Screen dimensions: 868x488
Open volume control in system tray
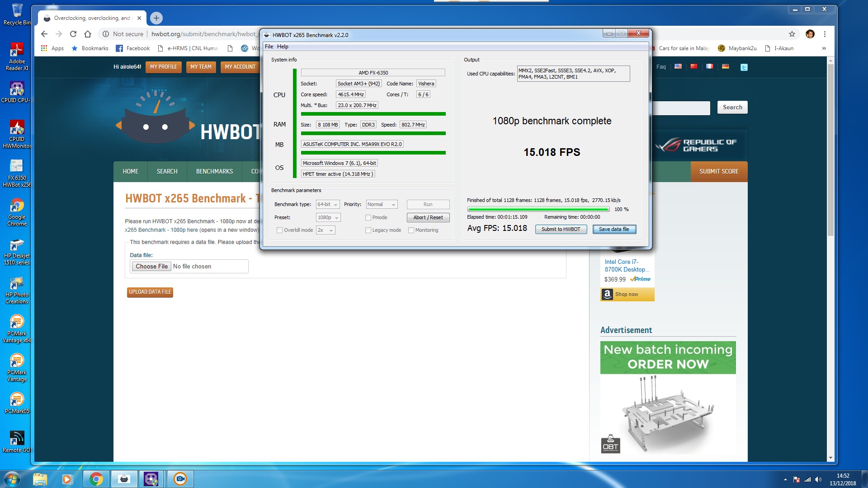pos(818,479)
